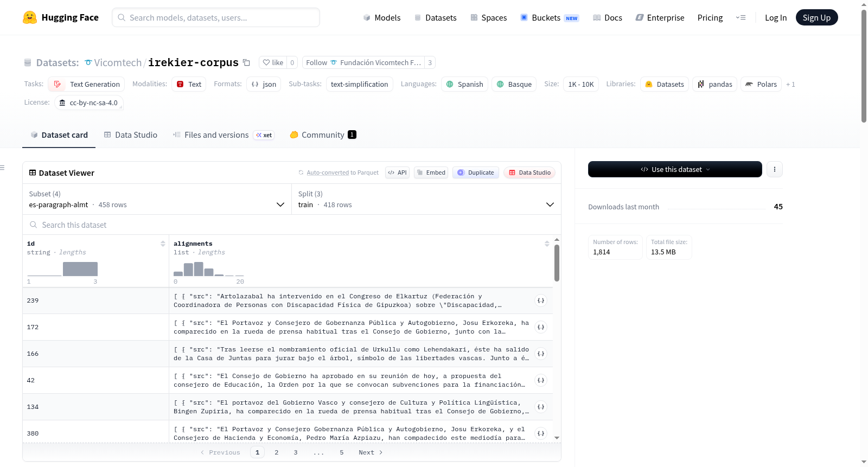Go to Datasets in the top navigation

point(435,17)
